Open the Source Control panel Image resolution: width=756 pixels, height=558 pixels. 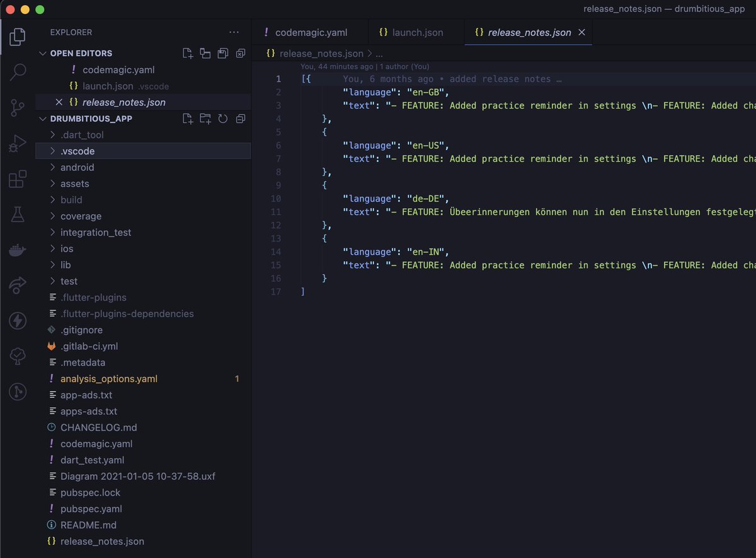coord(17,107)
